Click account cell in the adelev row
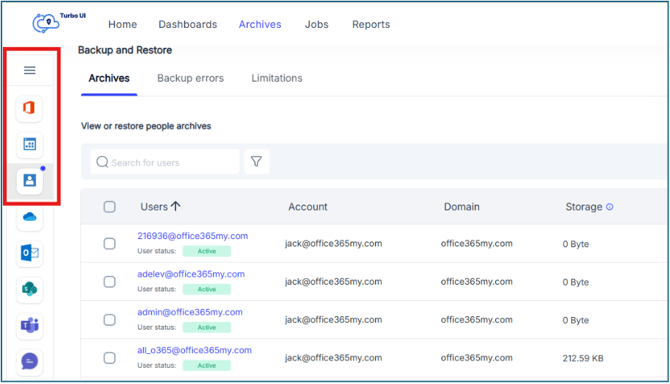This screenshot has height=384, width=670. (x=333, y=281)
